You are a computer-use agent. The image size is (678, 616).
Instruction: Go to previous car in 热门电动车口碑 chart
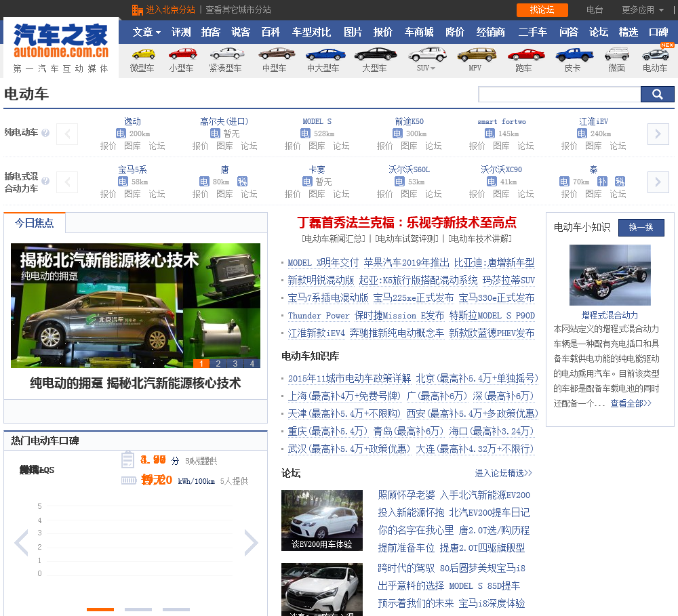tap(21, 543)
